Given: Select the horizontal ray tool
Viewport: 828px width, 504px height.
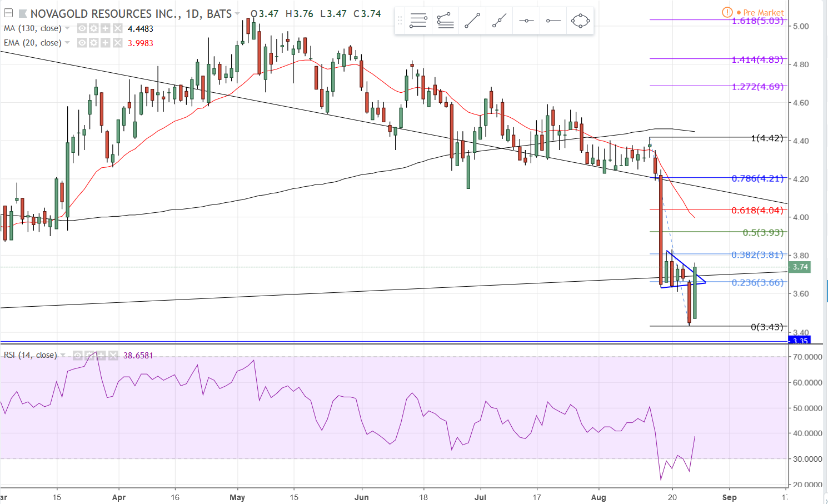Looking at the screenshot, I should (553, 21).
